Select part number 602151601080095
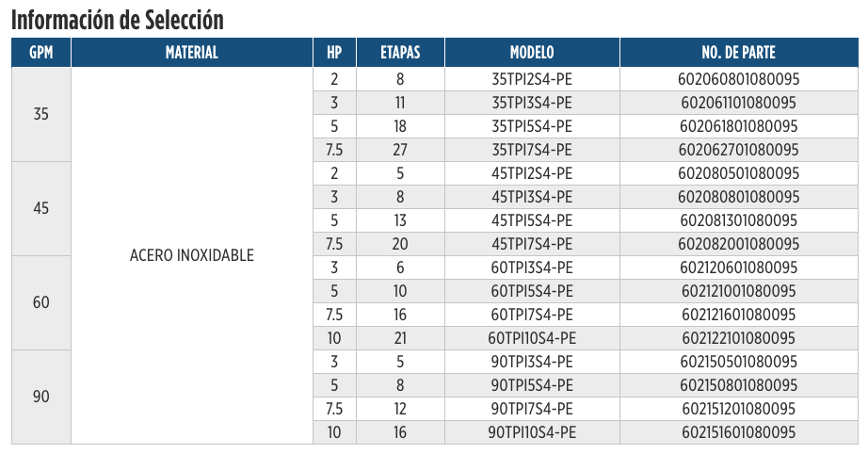This screenshot has width=868, height=454. tap(739, 432)
